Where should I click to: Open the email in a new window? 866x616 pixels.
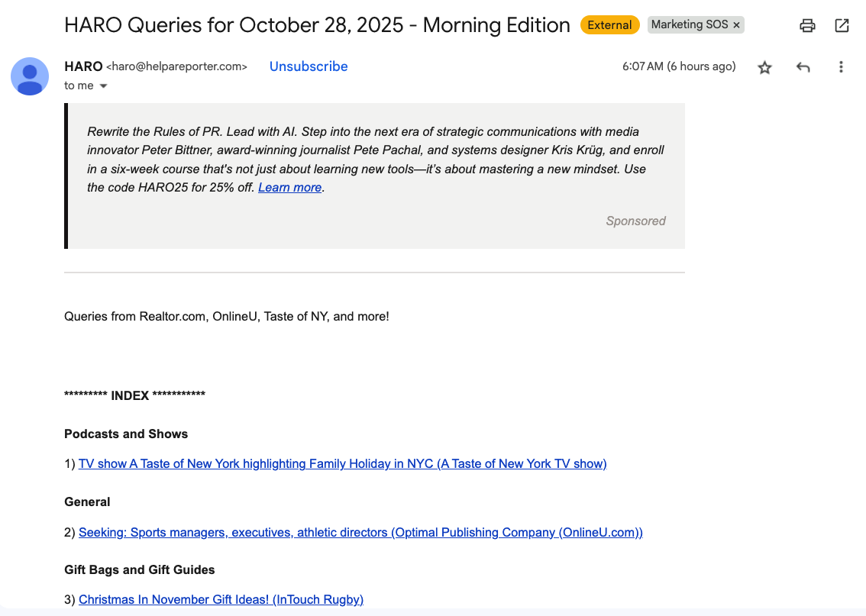click(842, 25)
